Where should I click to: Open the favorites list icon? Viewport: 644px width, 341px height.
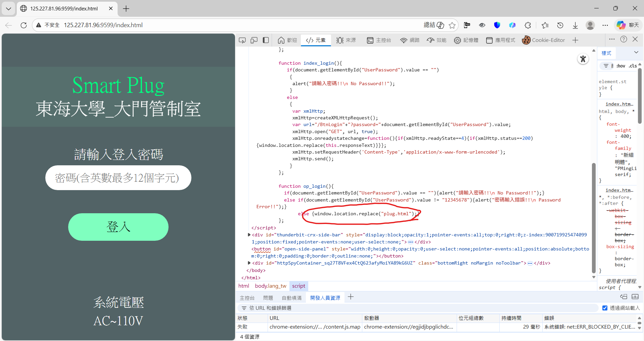[545, 25]
